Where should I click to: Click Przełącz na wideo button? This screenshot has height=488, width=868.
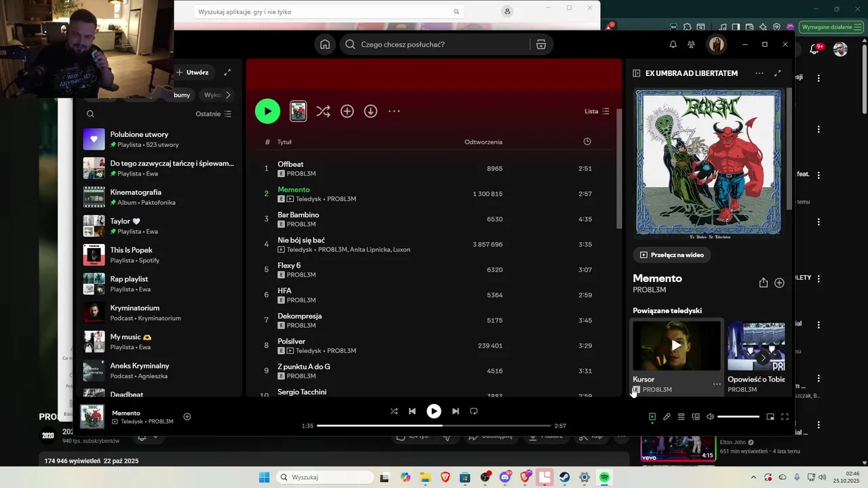(x=672, y=255)
